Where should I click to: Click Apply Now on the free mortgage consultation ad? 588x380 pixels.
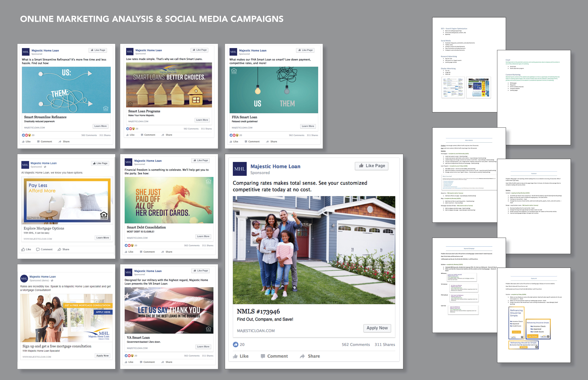click(x=102, y=356)
